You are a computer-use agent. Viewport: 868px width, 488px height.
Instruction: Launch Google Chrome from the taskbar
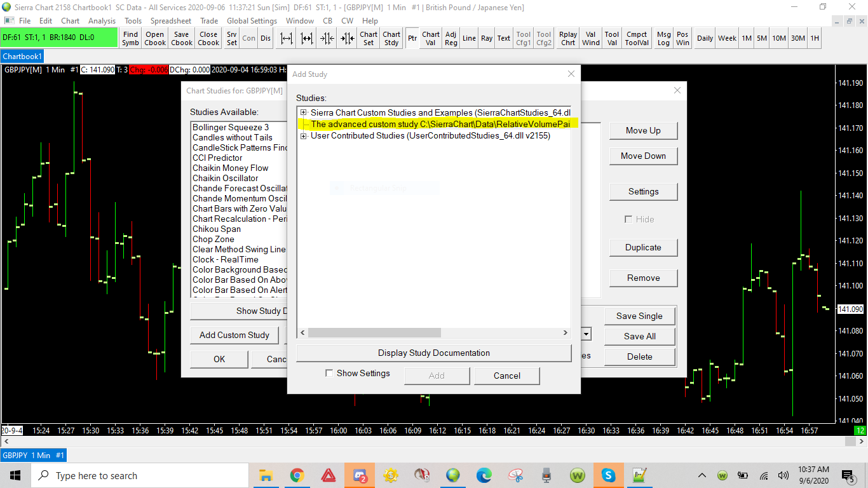point(297,475)
